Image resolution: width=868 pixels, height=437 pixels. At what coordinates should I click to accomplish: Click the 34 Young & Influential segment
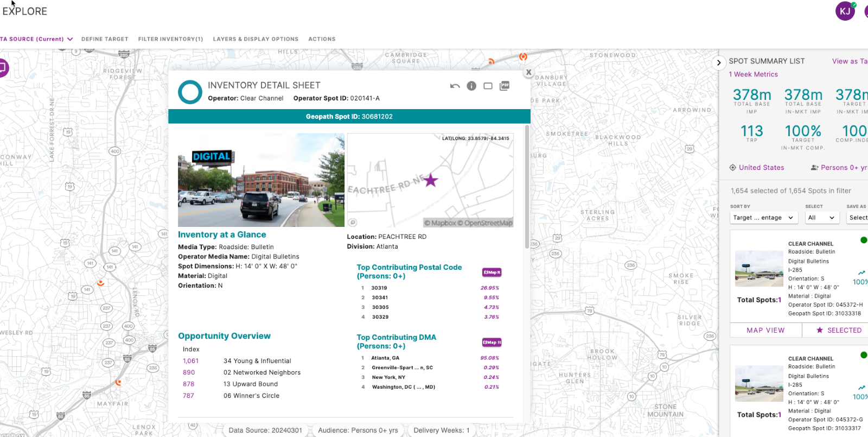(257, 361)
